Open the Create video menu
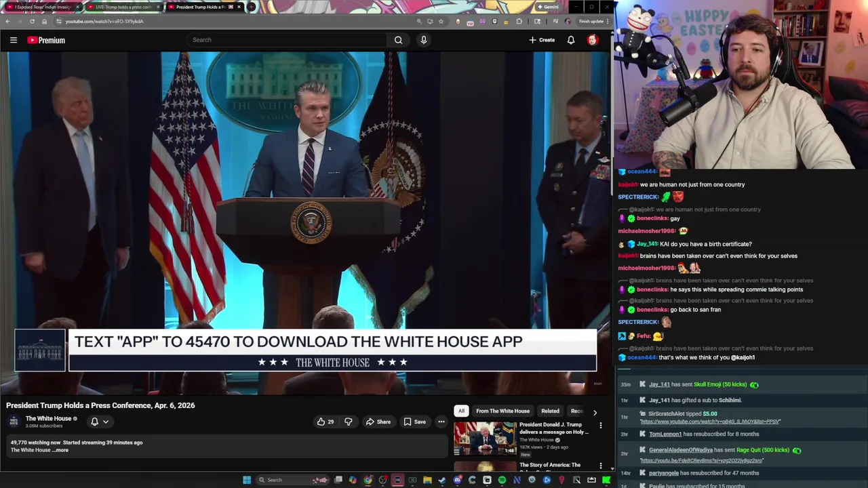868x488 pixels. pyautogui.click(x=542, y=40)
